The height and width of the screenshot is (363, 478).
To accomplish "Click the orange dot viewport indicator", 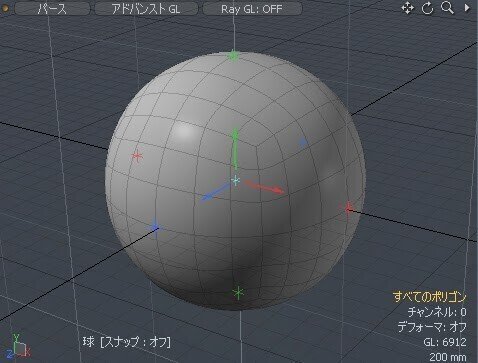I will coord(5,9).
